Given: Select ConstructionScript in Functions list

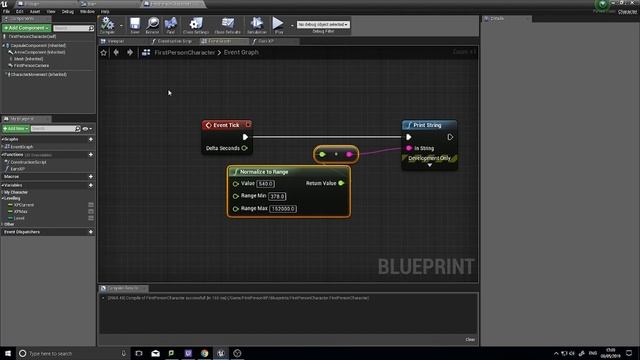Looking at the screenshot, I should pos(28,162).
